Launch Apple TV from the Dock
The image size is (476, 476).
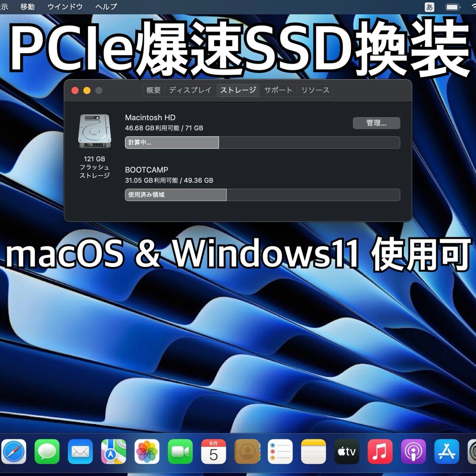point(347,452)
